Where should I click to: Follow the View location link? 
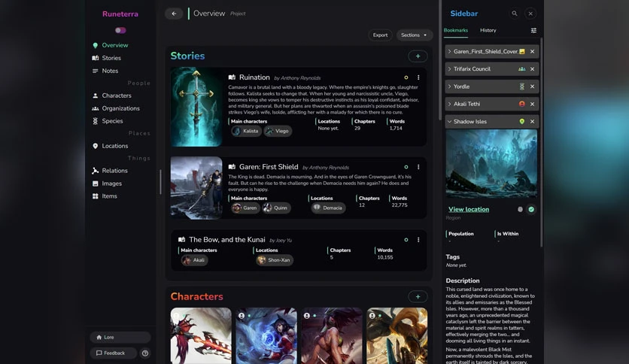pyautogui.click(x=469, y=209)
